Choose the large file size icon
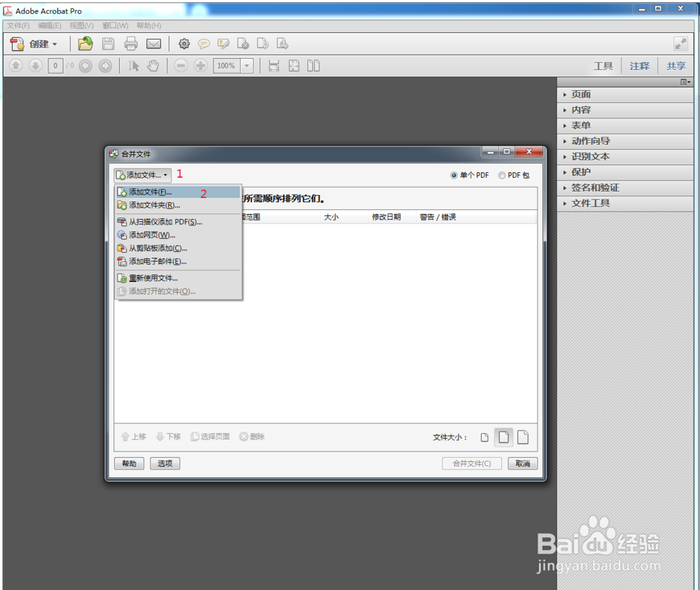 (523, 437)
